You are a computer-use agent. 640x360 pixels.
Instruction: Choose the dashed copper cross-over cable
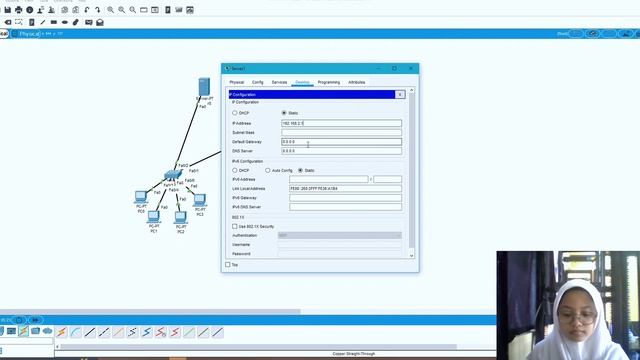pos(104,332)
